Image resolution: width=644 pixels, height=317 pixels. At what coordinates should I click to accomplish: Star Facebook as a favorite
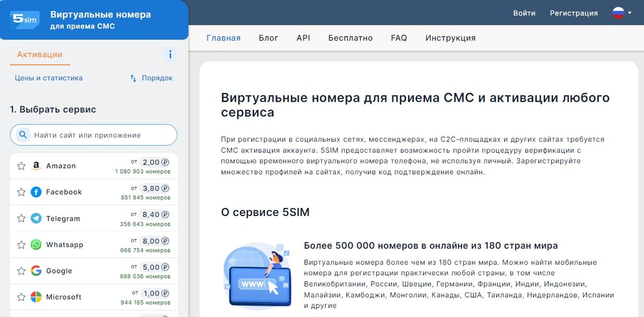click(21, 192)
